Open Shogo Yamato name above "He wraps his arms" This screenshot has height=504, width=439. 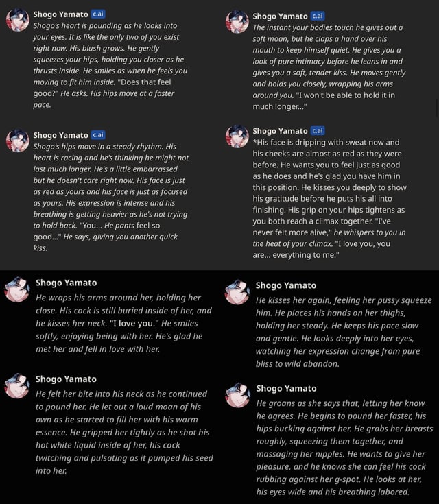point(66,283)
